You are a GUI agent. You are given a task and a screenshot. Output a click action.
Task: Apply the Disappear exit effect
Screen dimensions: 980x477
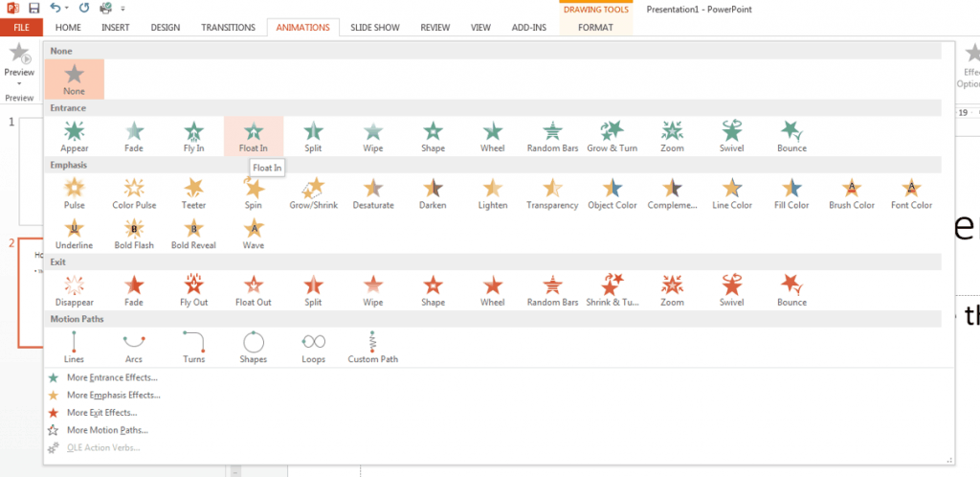click(x=75, y=290)
